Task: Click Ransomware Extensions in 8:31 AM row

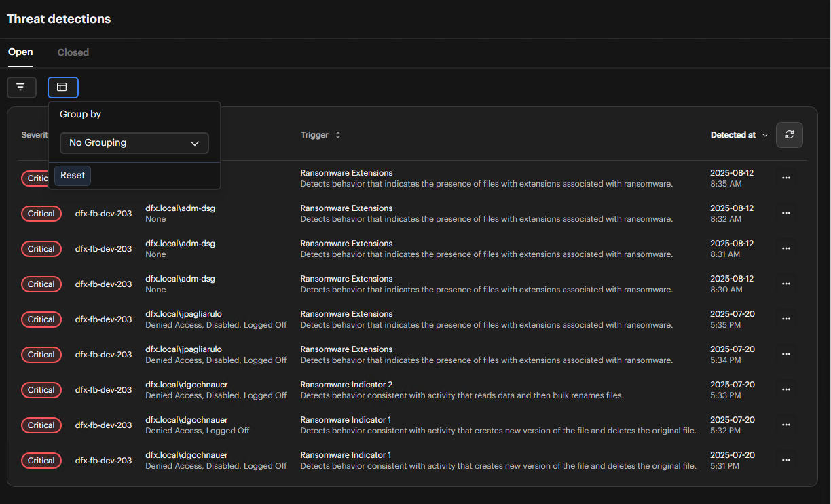Action: point(346,244)
